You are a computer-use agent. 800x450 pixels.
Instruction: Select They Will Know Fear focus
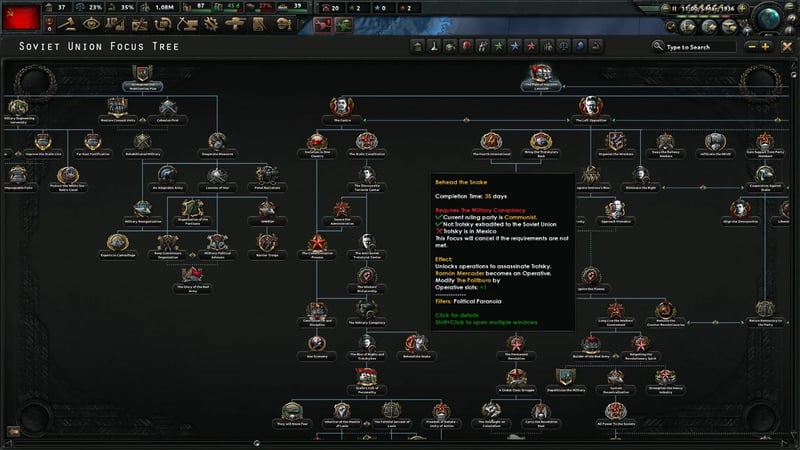292,415
